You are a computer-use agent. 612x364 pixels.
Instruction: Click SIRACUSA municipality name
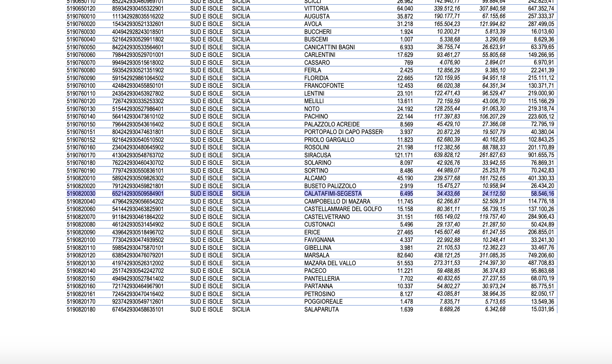[x=317, y=155]
